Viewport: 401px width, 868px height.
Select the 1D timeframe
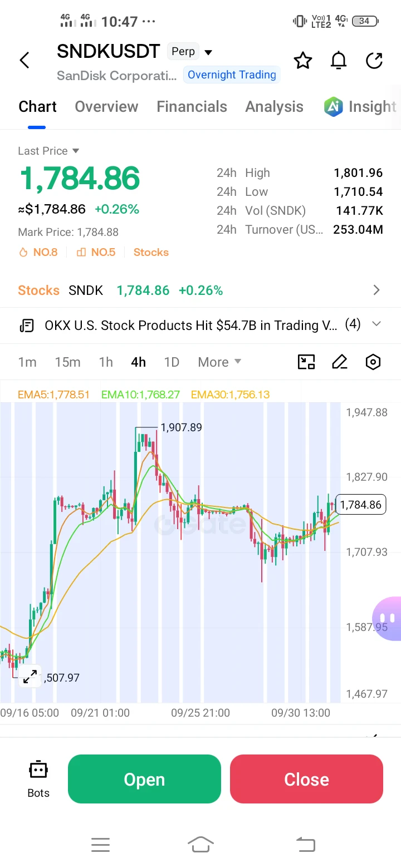coord(172,362)
